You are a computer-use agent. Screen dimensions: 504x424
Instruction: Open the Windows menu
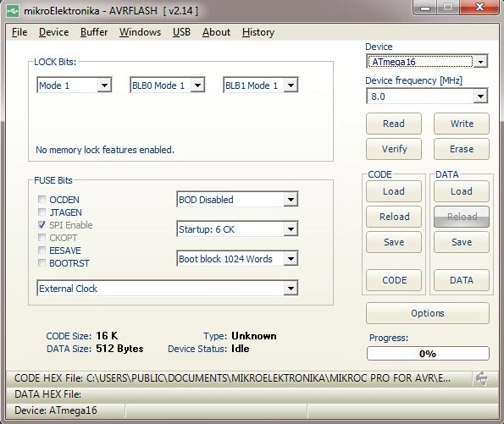click(x=140, y=32)
